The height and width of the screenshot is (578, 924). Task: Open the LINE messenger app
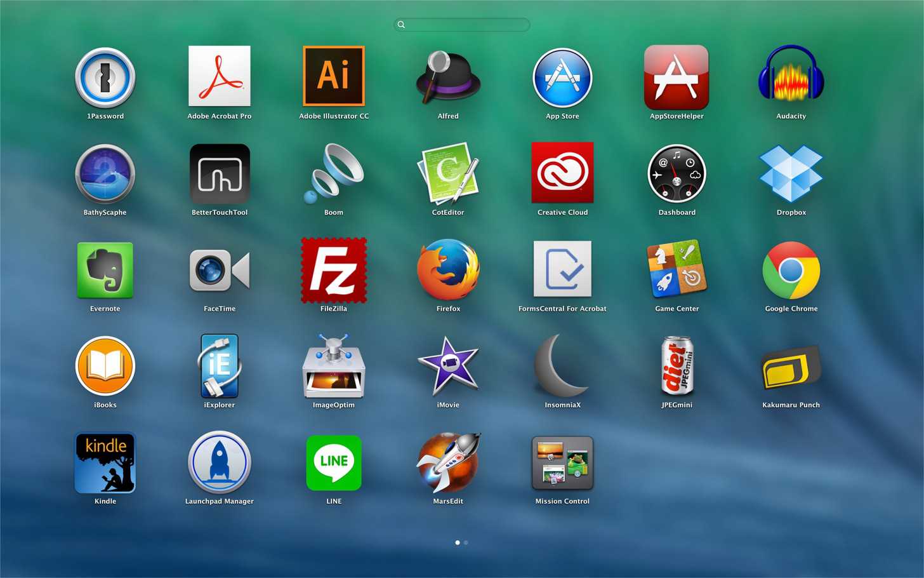(334, 463)
